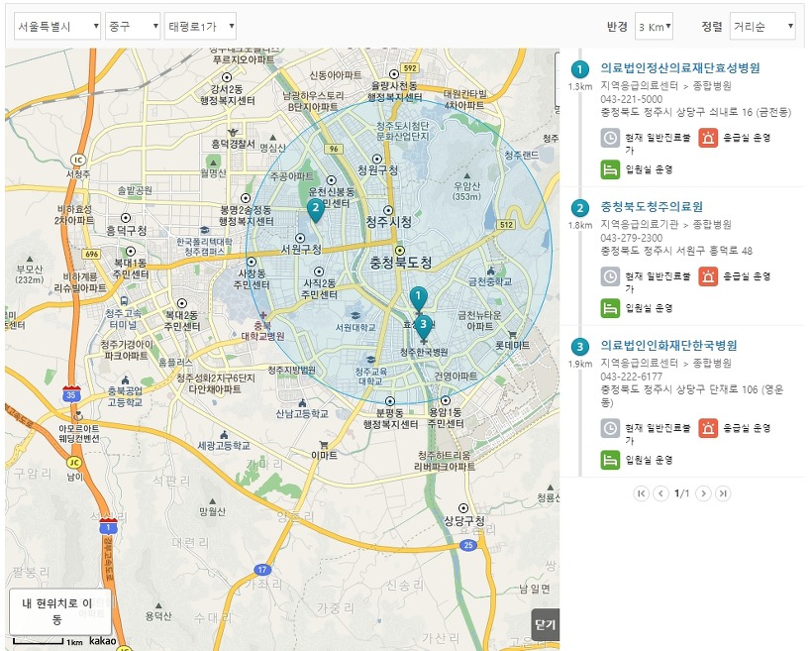
Task: Click 1.8km distance label for 청주의료원
Action: [x=580, y=226]
